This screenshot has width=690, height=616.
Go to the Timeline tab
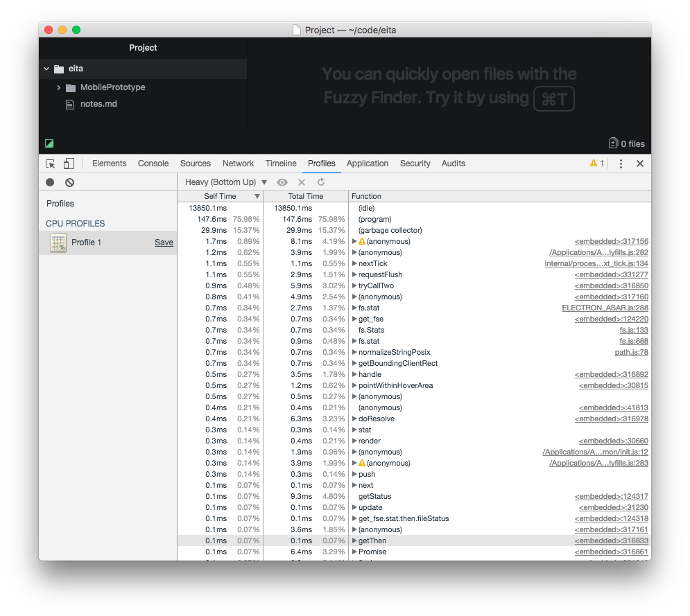pos(281,163)
